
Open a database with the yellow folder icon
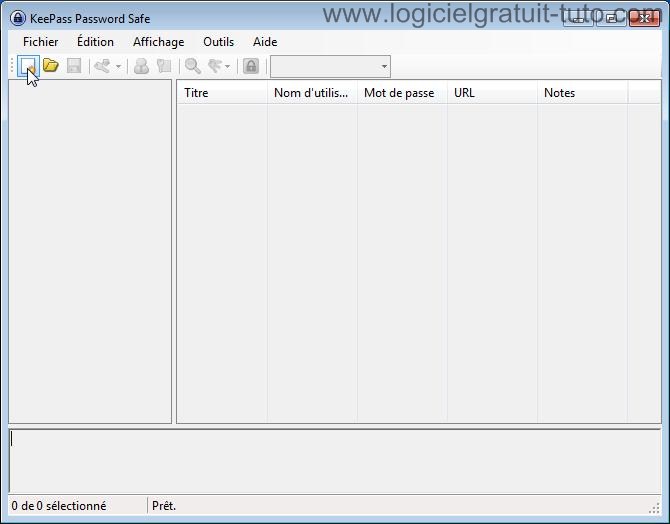tap(51, 66)
